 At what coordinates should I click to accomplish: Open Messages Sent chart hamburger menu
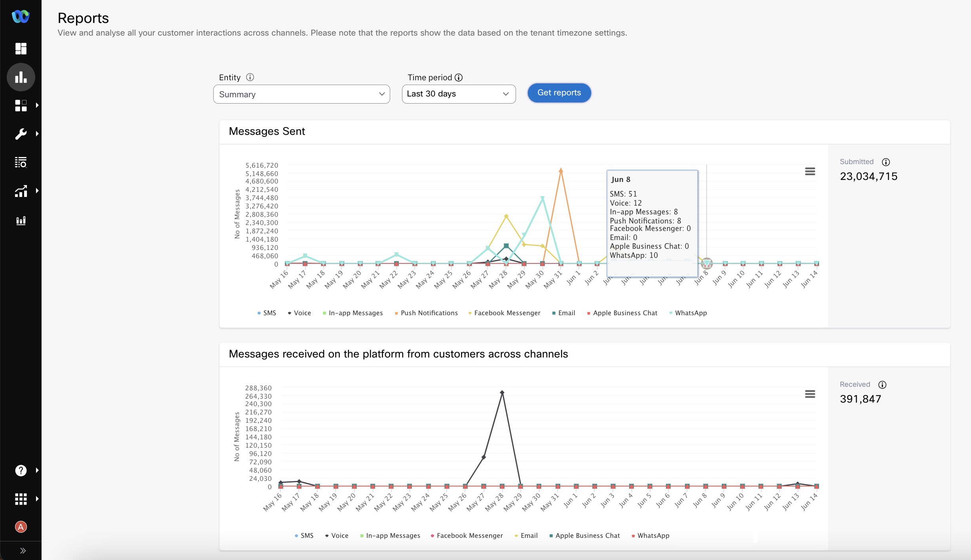810,171
